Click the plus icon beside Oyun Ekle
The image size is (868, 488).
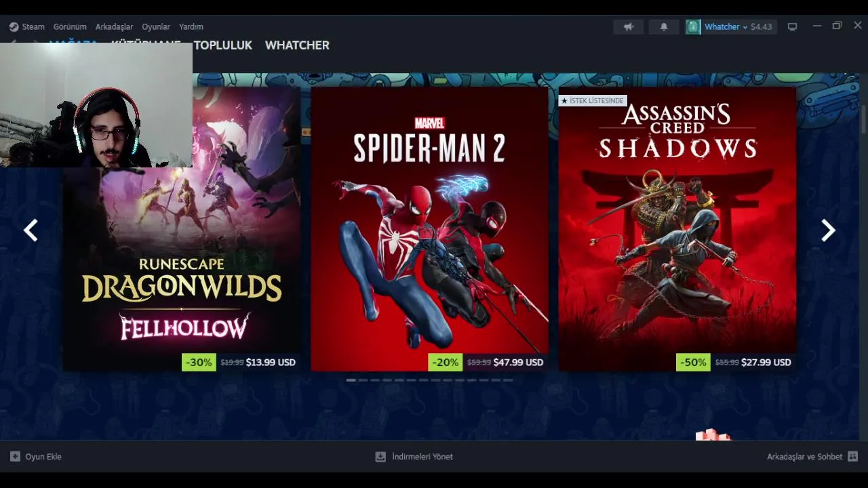point(15,457)
